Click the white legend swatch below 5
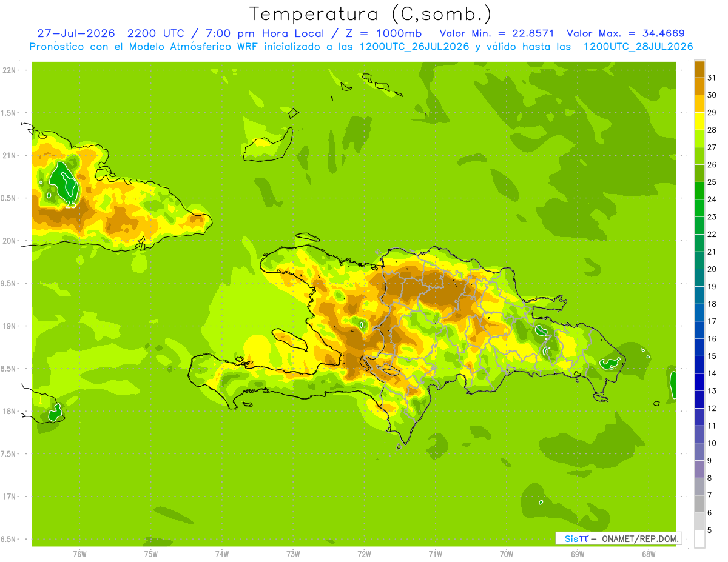 tap(699, 538)
